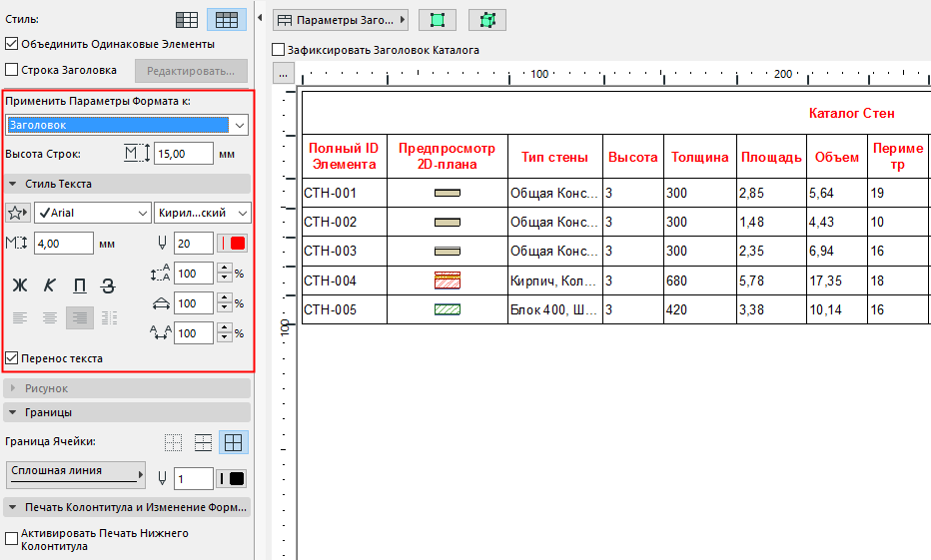The width and height of the screenshot is (931, 560).
Task: Toggle underline П formatting
Action: (80, 285)
